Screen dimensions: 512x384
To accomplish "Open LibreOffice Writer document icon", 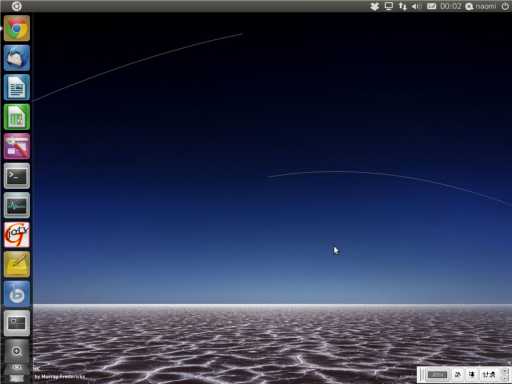I will coord(17,87).
